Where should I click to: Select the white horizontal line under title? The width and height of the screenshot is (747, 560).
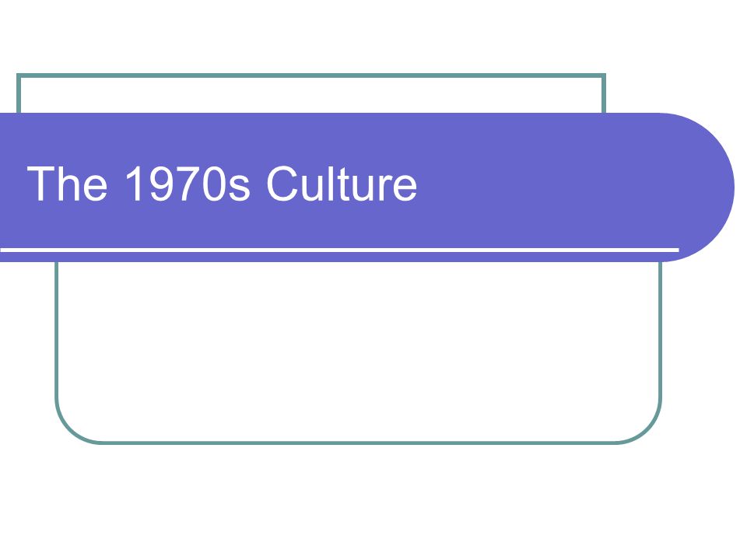(x=339, y=250)
